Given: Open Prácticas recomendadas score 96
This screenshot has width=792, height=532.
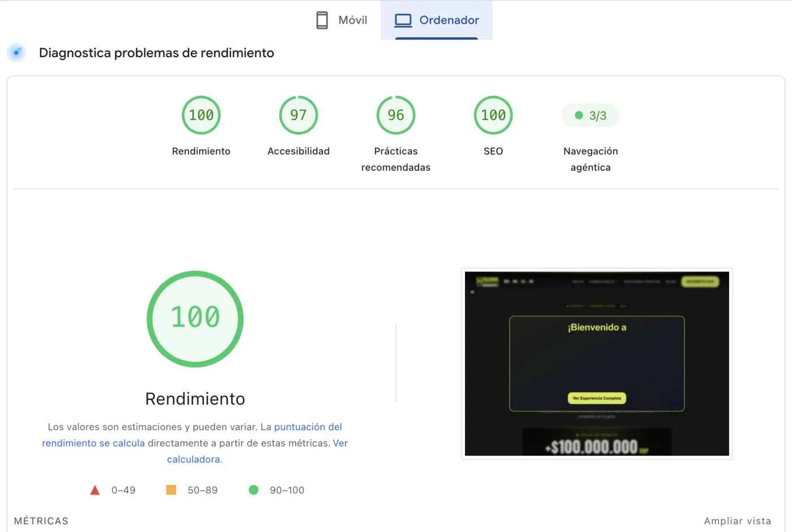Looking at the screenshot, I should pos(396,115).
